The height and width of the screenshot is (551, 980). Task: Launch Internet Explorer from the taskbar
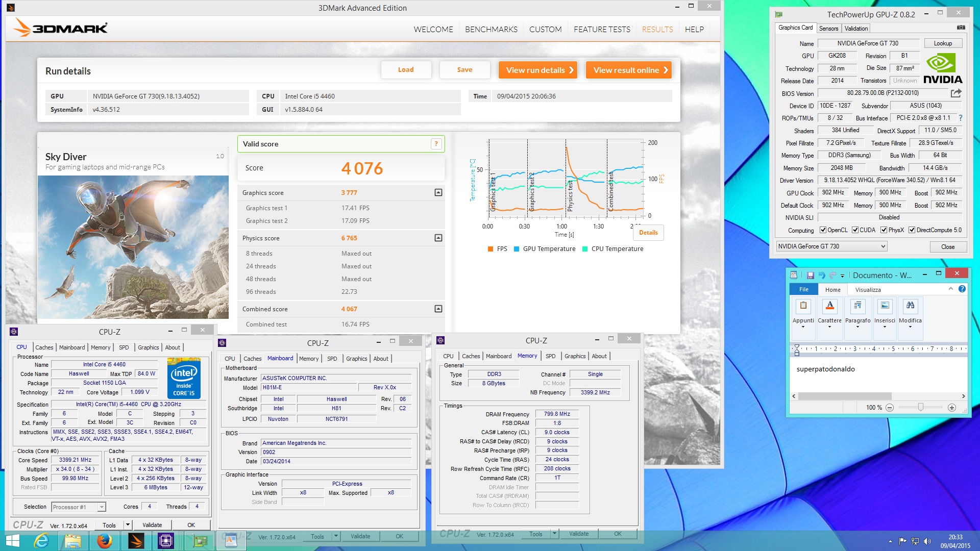point(41,541)
